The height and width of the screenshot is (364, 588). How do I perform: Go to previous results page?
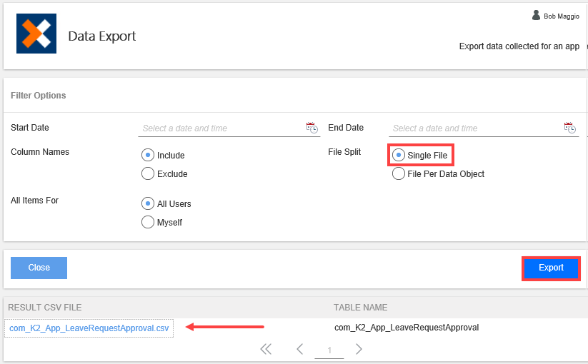[299, 349]
